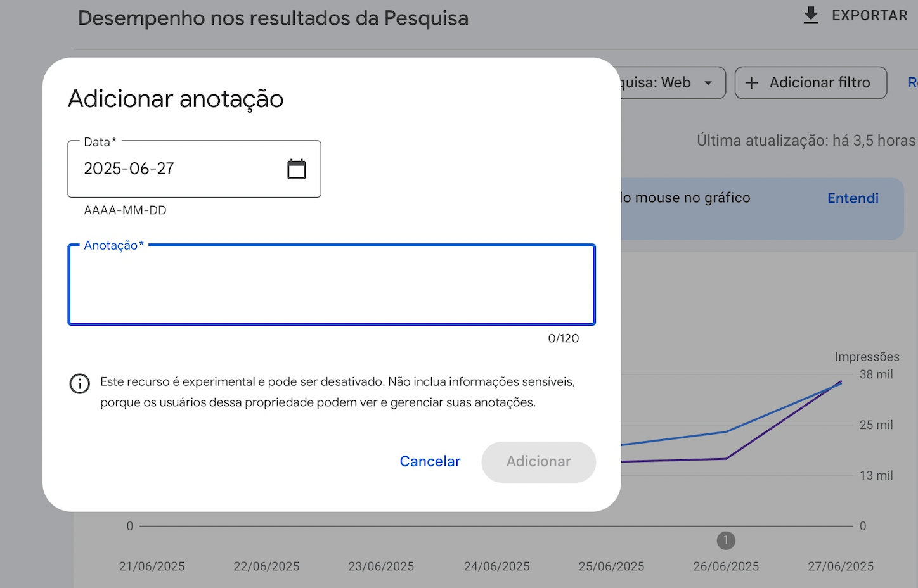Click the "Adicionar anotação" dialog title
This screenshot has width=918, height=588.
[x=176, y=99]
